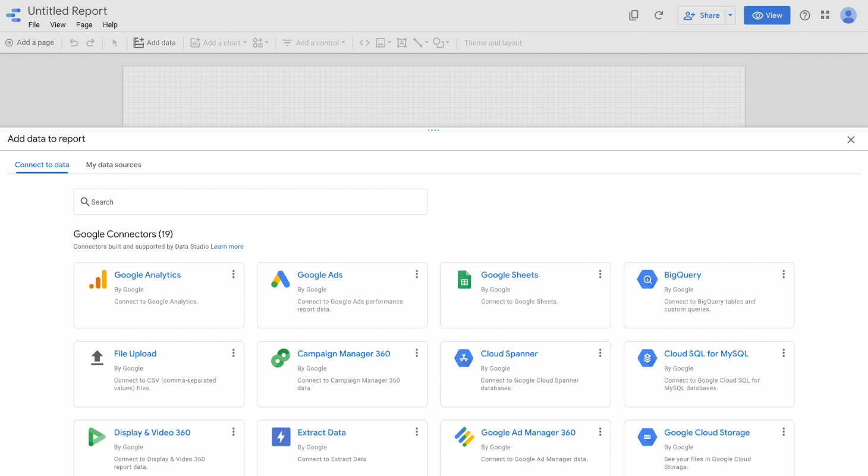Switch to My data sources tab
Viewport: 868px width, 476px height.
pyautogui.click(x=114, y=165)
